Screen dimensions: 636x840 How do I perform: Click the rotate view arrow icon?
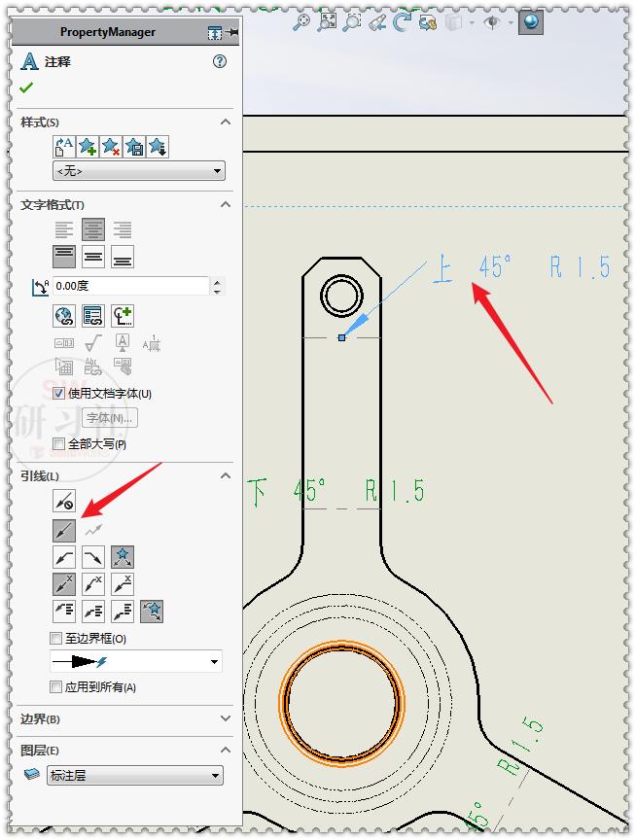(x=402, y=22)
